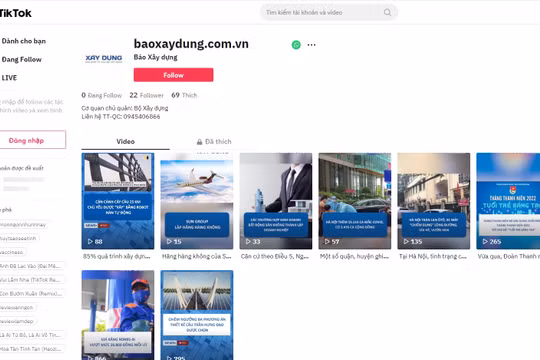
Task: Select the reviewanngon hashtag tag
Action: point(17,307)
